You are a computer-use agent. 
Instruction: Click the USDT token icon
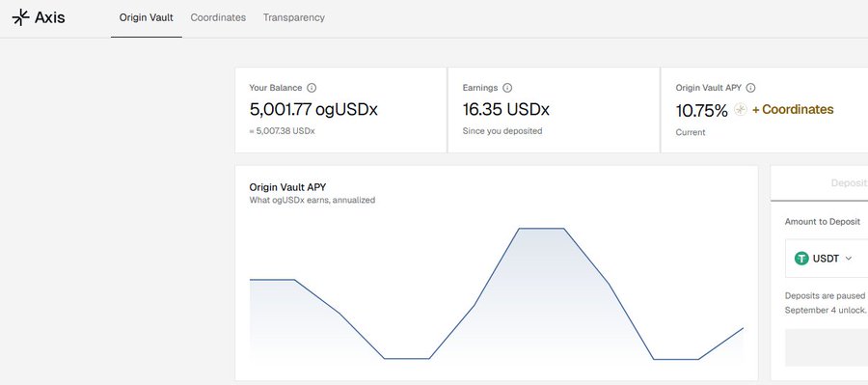click(x=801, y=259)
